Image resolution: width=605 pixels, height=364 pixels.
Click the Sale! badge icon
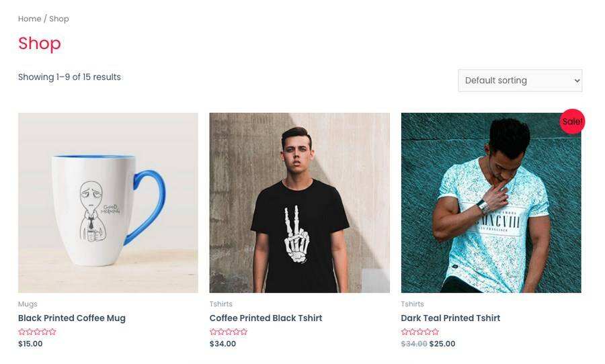pos(572,122)
